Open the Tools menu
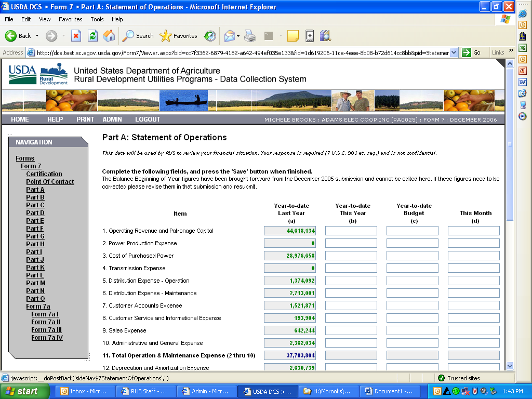 click(97, 19)
